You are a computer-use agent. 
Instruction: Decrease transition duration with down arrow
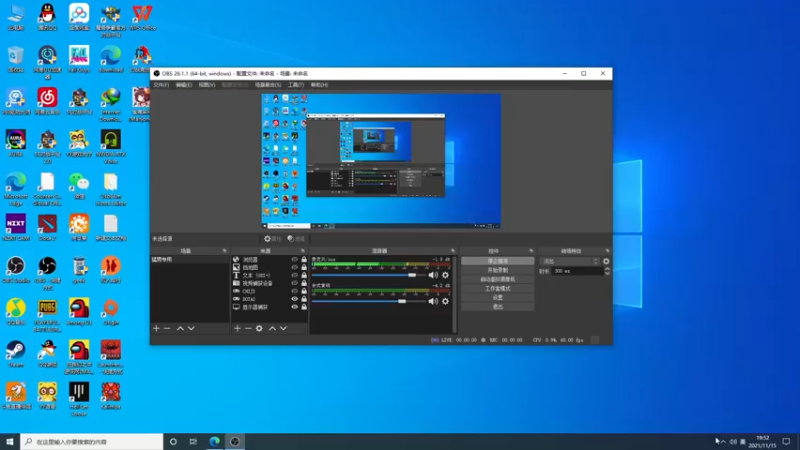pyautogui.click(x=607, y=273)
